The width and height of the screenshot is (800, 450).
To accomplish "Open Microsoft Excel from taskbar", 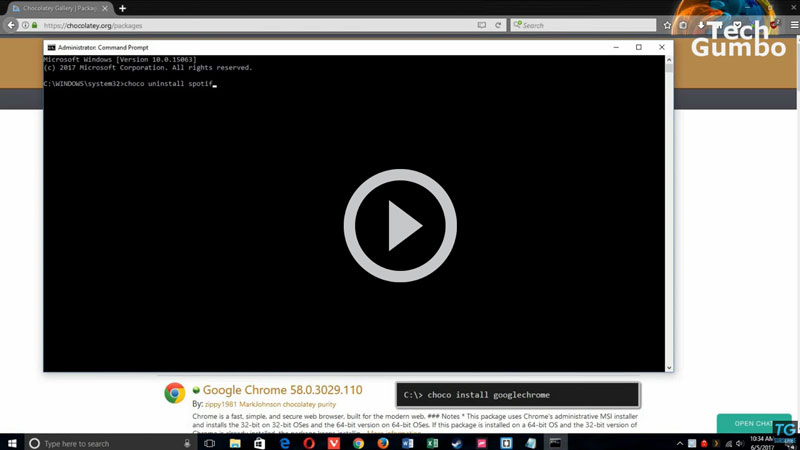I will [x=432, y=443].
